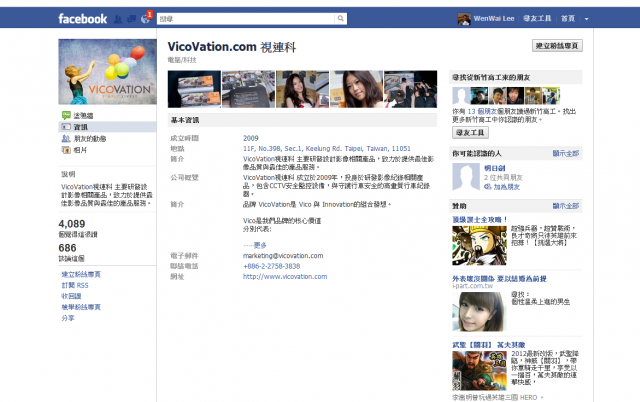640x402 pixels.
Task: Open friend requests icon in top bar
Action: point(118,19)
